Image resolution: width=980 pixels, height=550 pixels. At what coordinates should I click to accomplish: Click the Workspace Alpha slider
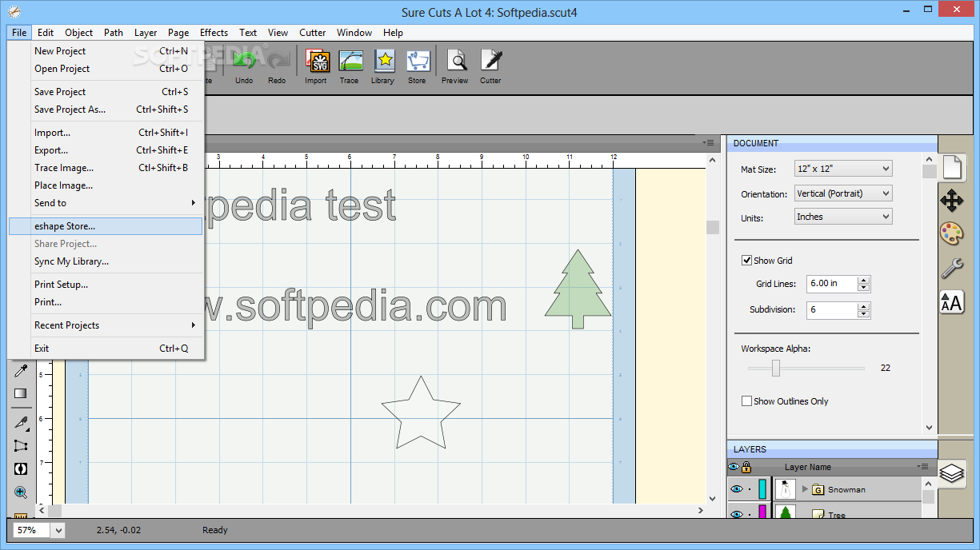point(806,368)
